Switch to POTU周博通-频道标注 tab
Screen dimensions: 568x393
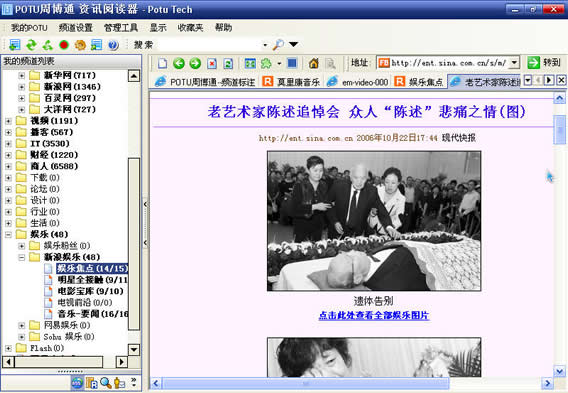pos(205,81)
